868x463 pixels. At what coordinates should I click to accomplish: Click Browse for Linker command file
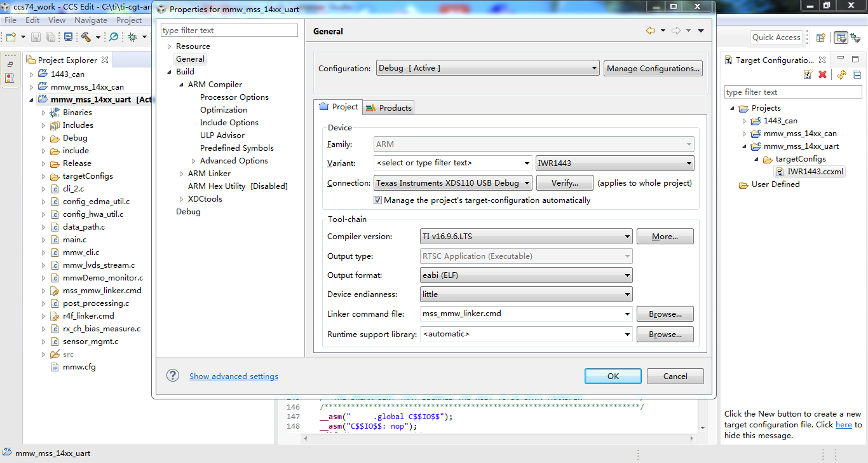665,314
